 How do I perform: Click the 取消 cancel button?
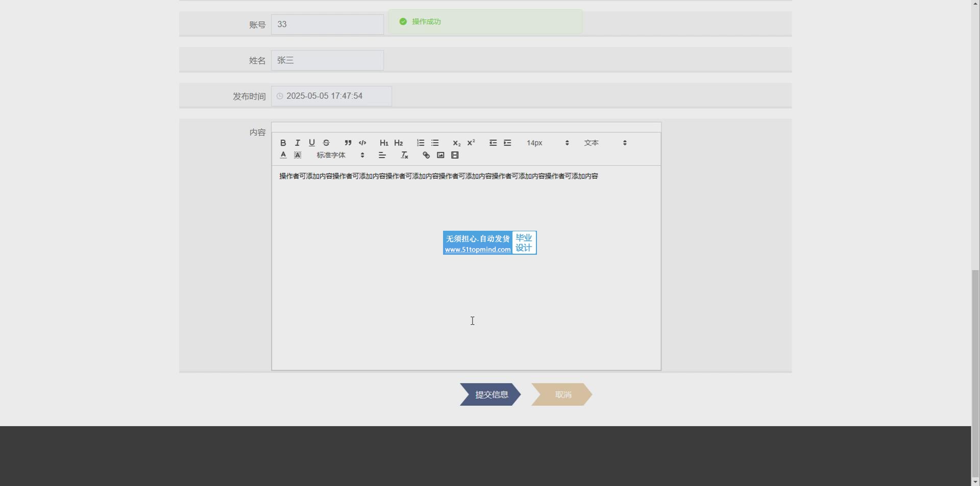[x=562, y=395]
